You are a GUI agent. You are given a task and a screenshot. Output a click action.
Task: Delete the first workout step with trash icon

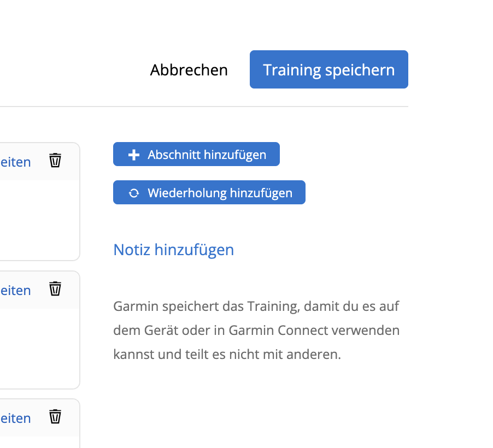click(x=55, y=161)
